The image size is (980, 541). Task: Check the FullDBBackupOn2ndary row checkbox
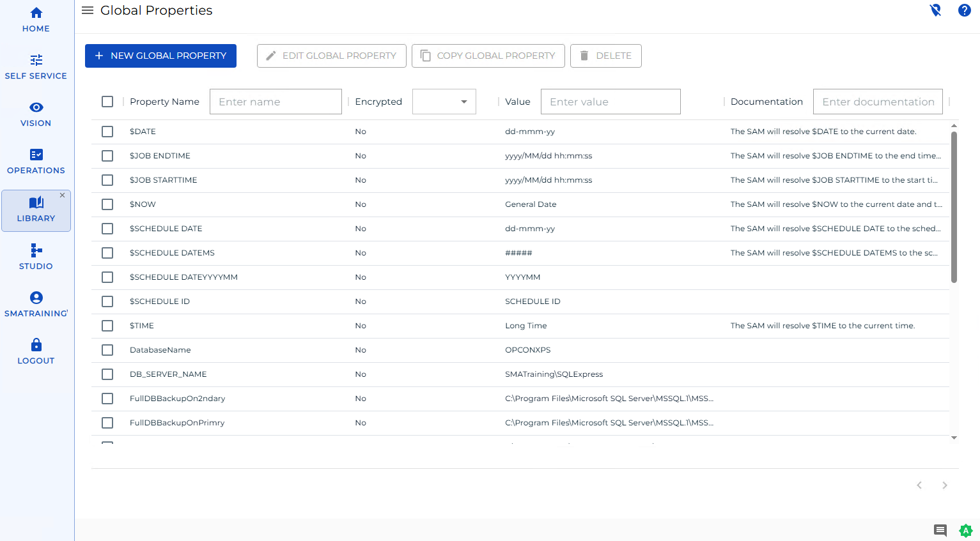107,399
